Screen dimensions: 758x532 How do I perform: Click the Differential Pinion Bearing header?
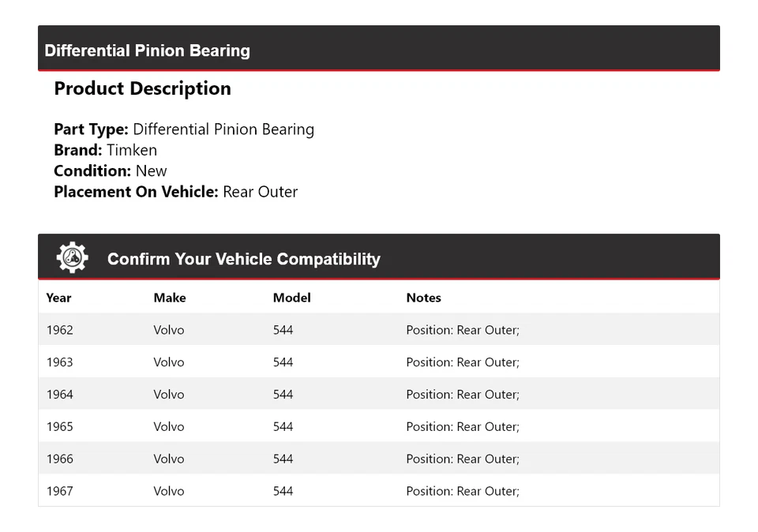pyautogui.click(x=148, y=51)
